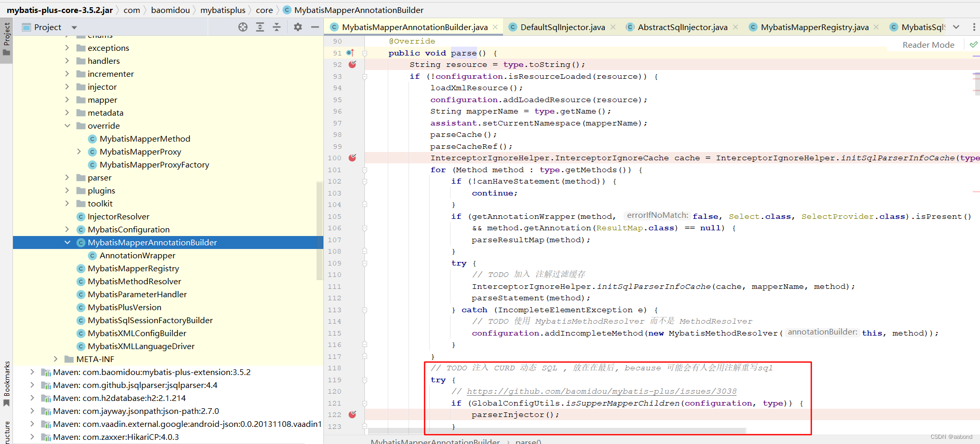This screenshot has width=980, height=444.
Task: Select AnnotationWrapper inner class
Action: [137, 255]
